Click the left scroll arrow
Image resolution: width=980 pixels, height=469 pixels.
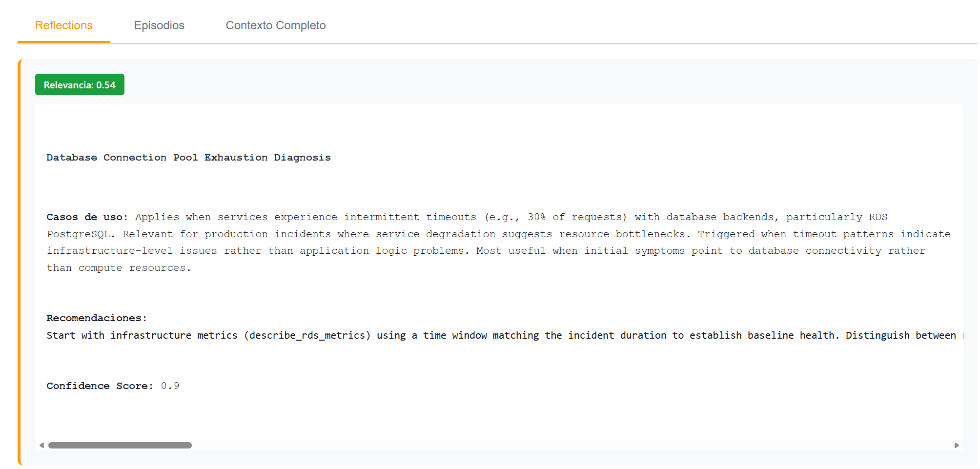pos(41,445)
